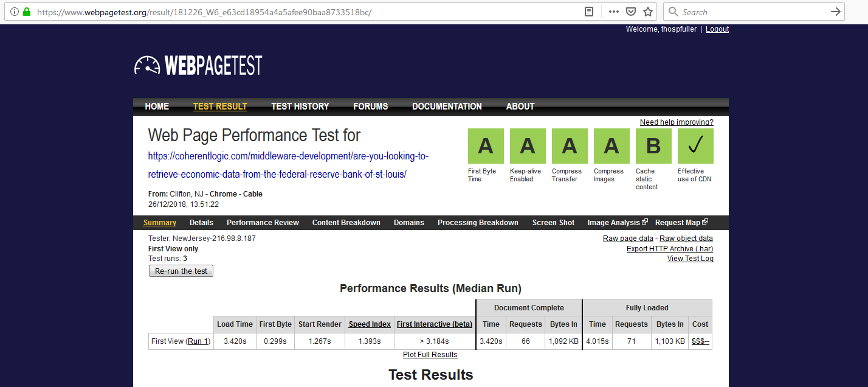Open the HOME navigation item
This screenshot has height=387, width=868.
tap(157, 106)
